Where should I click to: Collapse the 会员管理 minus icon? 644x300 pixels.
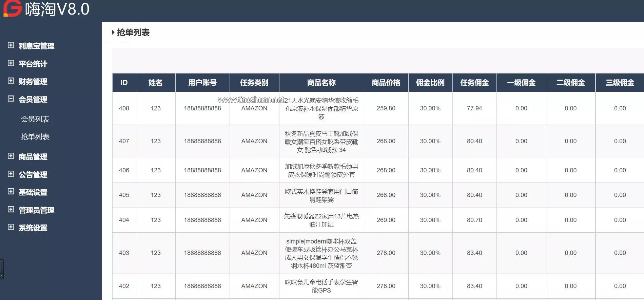coord(11,99)
